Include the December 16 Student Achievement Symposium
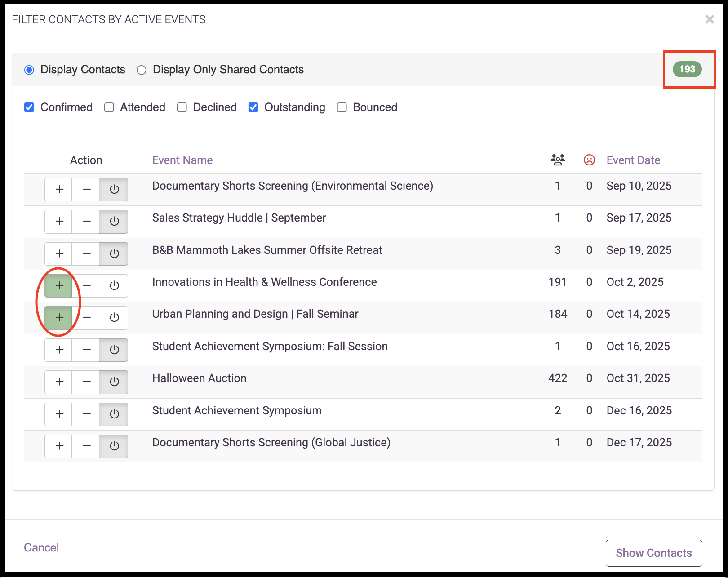This screenshot has height=578, width=728. pyautogui.click(x=59, y=414)
